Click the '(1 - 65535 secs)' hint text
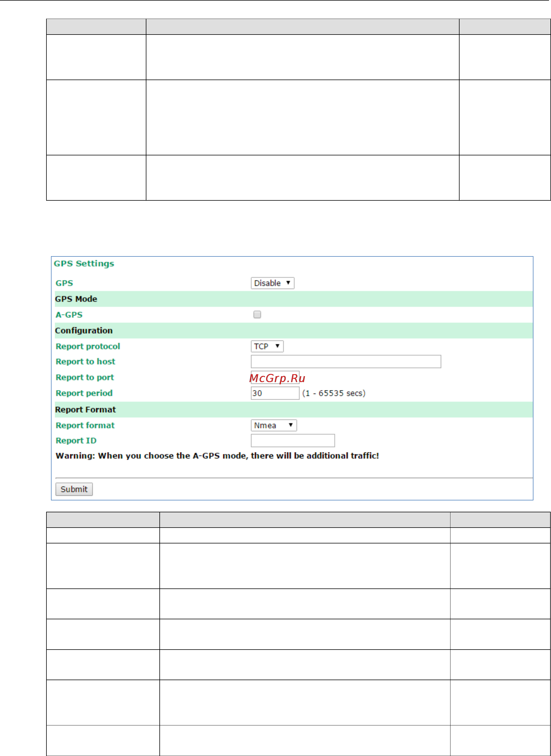The height and width of the screenshot is (756, 551). coord(334,393)
